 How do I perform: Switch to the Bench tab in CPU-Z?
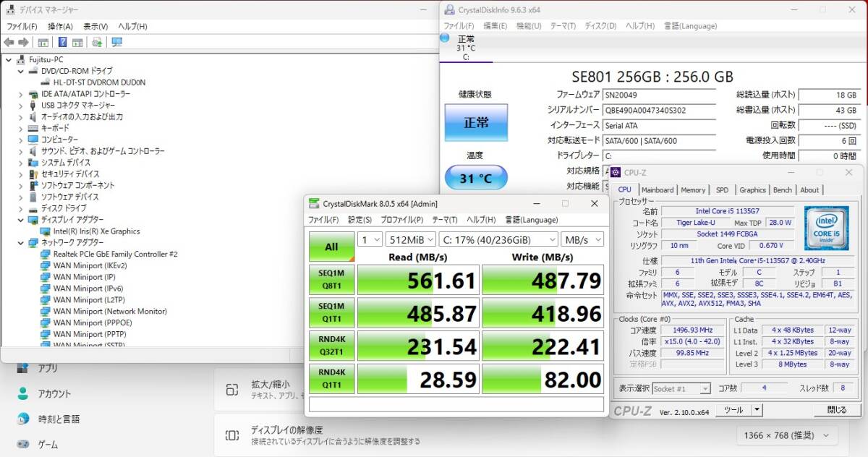click(783, 190)
